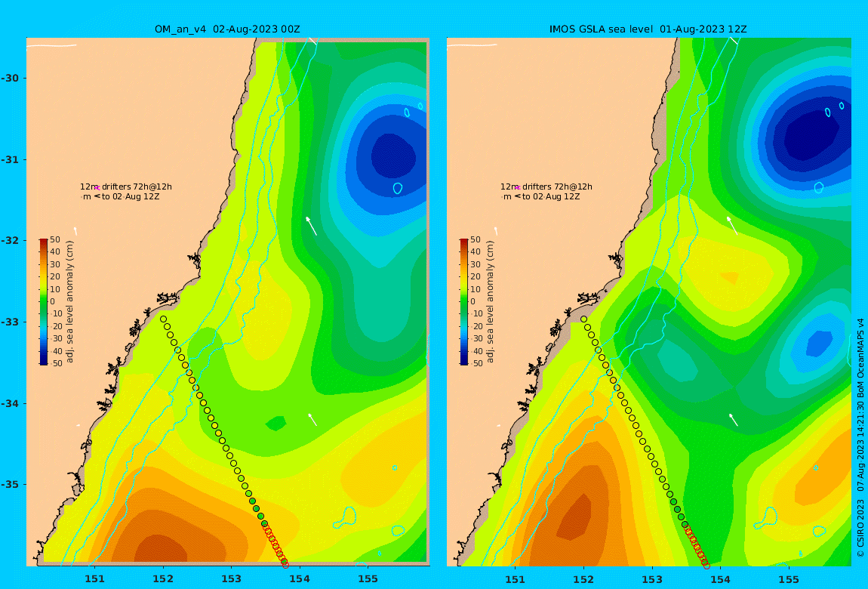Click the right map title IMOS GSLA sea level
Viewport: 868px width, 589px height.
(x=601, y=29)
